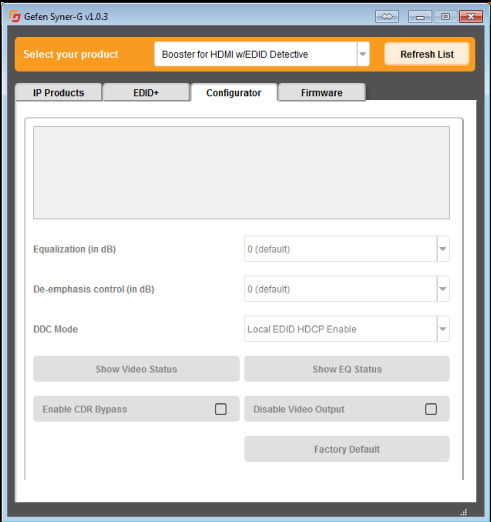491x522 pixels.
Task: Click the Show Video Status button
Action: tap(136, 369)
